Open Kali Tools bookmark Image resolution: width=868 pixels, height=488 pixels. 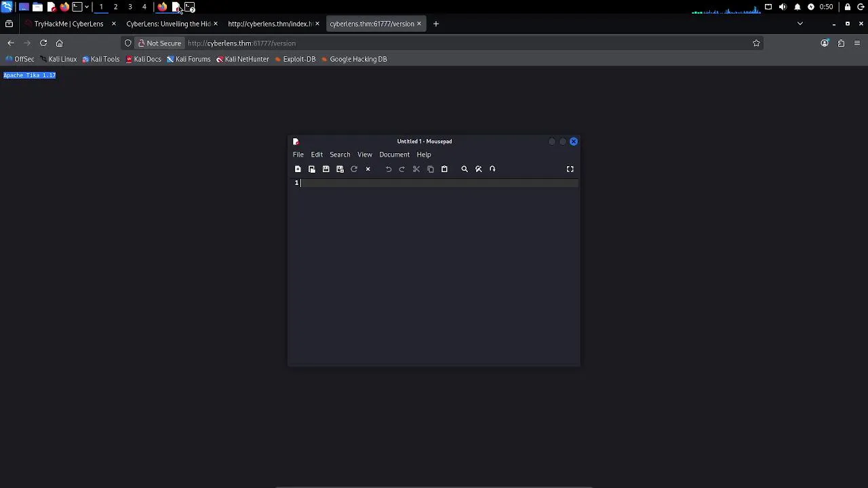(101, 59)
